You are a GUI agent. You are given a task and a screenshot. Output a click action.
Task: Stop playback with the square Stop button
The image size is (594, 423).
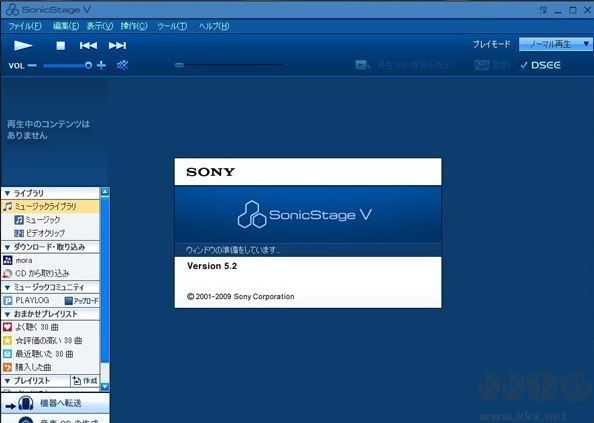[x=61, y=45]
